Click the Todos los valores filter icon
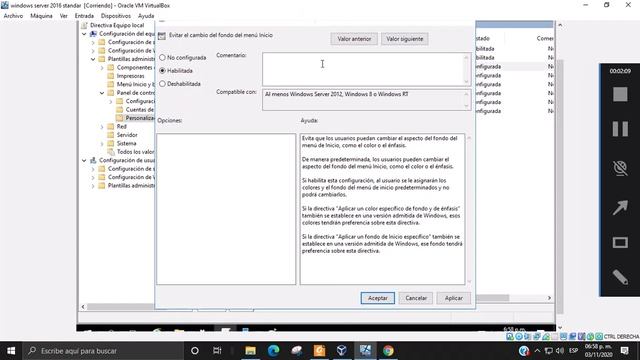 coord(111,152)
